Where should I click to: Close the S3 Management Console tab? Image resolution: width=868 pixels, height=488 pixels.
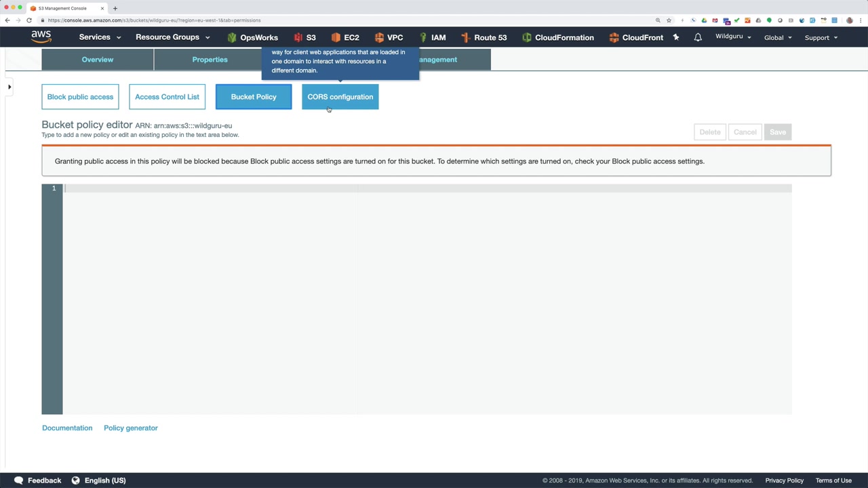click(x=102, y=8)
